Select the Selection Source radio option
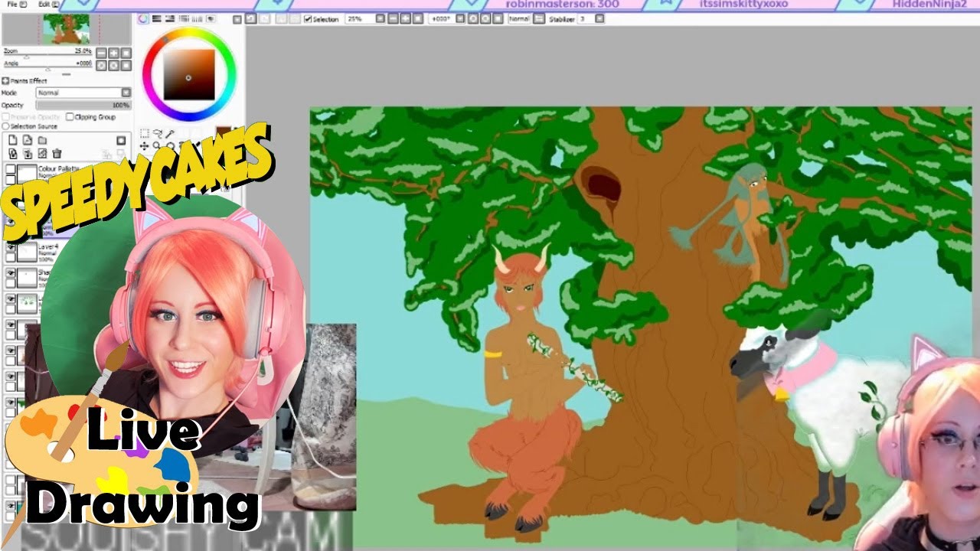The height and width of the screenshot is (551, 980). [x=5, y=126]
